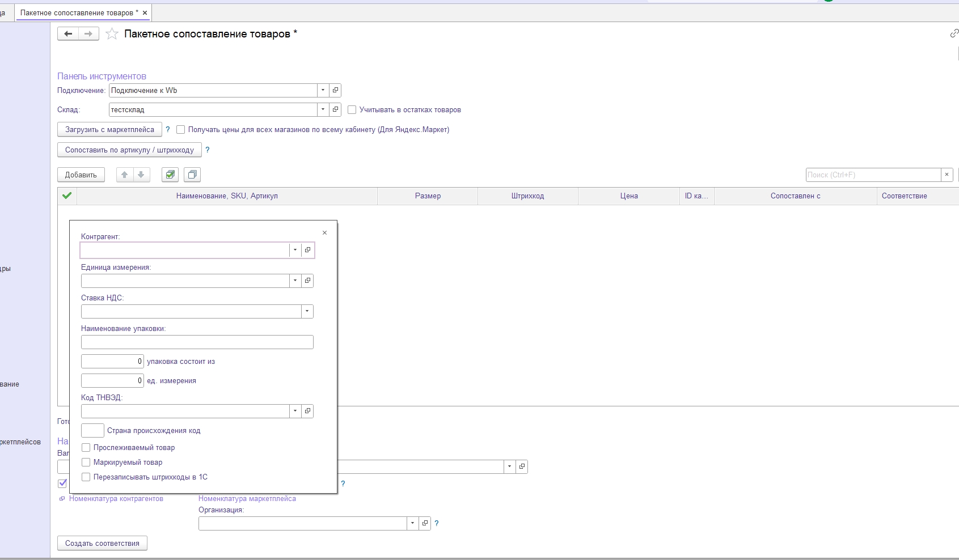Click the Добавить button
959x560 pixels.
coord(81,175)
